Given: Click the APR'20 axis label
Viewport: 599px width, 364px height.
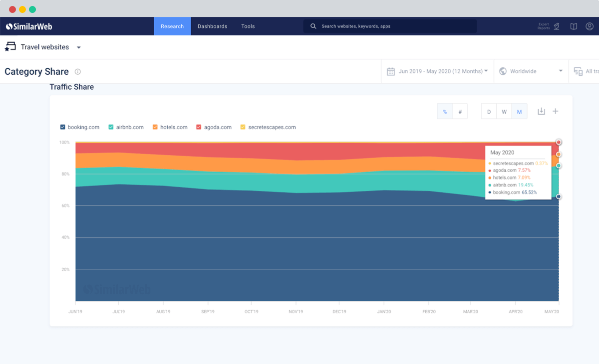Looking at the screenshot, I should pyautogui.click(x=515, y=312).
